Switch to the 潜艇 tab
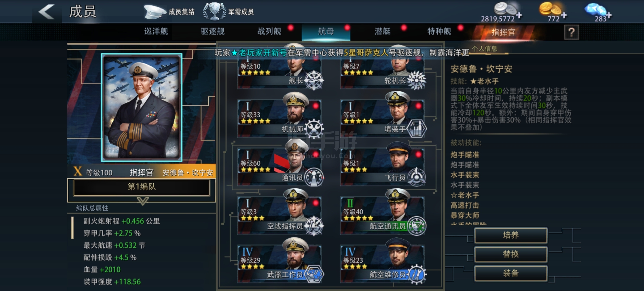Screen dimensions: 644x291 point(383,32)
